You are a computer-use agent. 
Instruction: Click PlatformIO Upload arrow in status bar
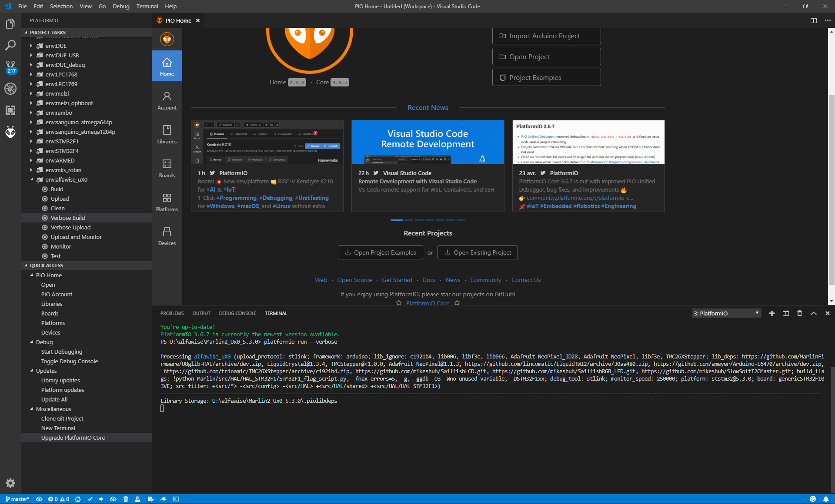[x=101, y=499]
